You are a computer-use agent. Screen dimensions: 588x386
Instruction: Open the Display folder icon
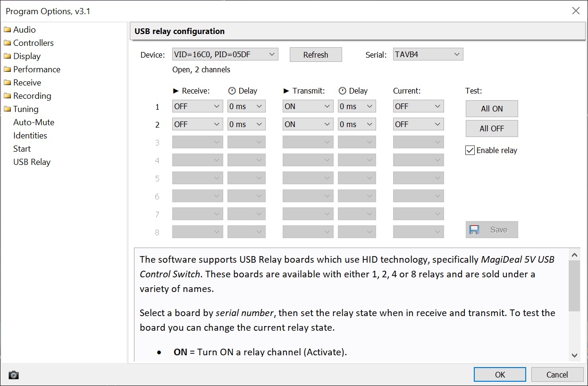(x=7, y=56)
